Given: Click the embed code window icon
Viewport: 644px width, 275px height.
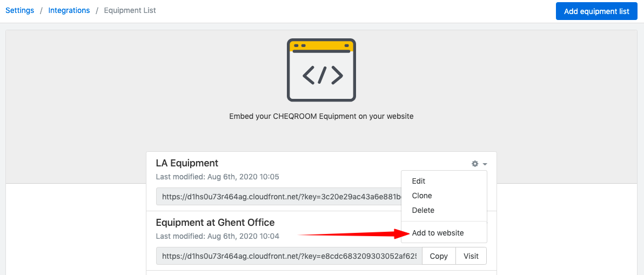Looking at the screenshot, I should 321,70.
